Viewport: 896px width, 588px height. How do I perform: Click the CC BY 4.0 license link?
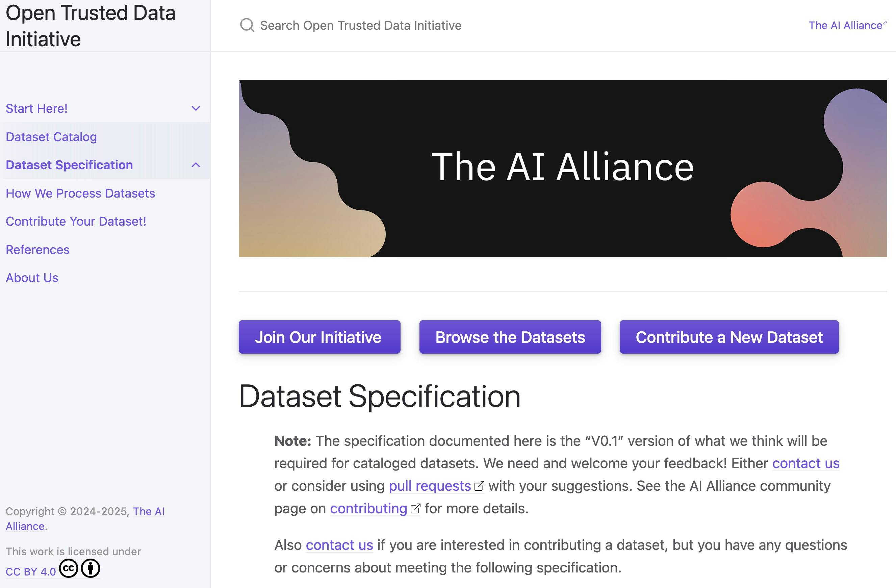(x=30, y=571)
